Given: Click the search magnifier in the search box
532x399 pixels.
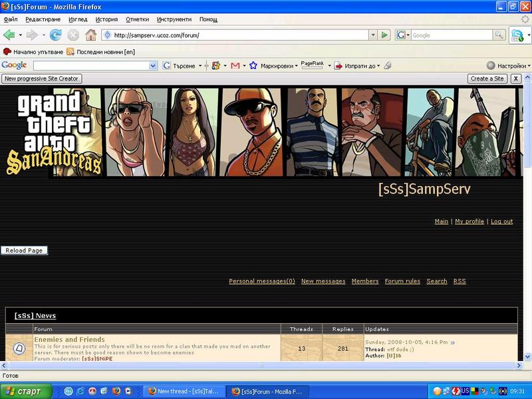Looking at the screenshot, I should click(498, 35).
